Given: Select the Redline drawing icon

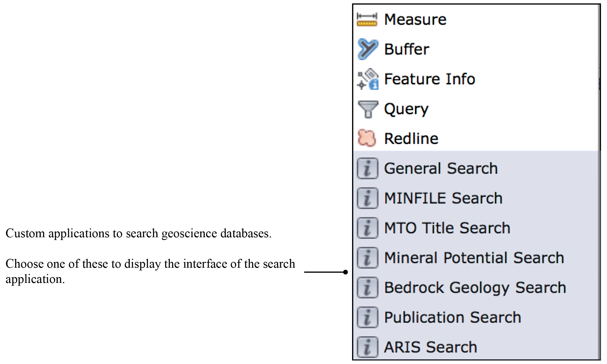Looking at the screenshot, I should point(367,138).
